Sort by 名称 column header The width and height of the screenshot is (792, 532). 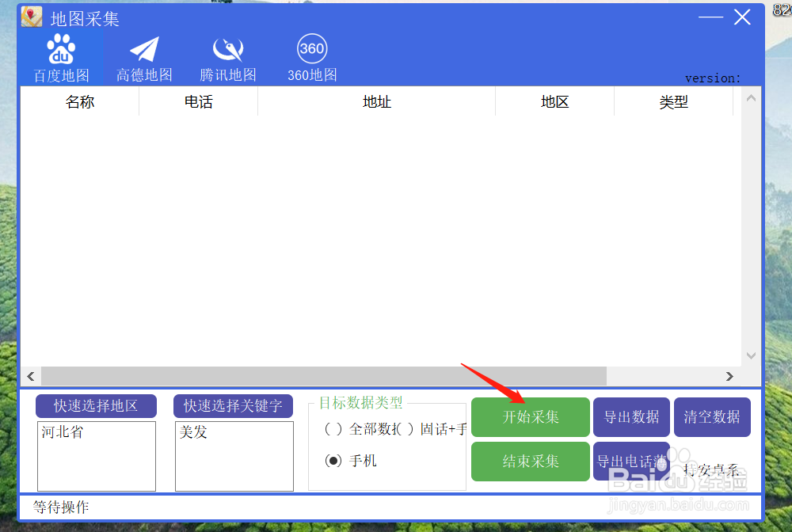80,102
